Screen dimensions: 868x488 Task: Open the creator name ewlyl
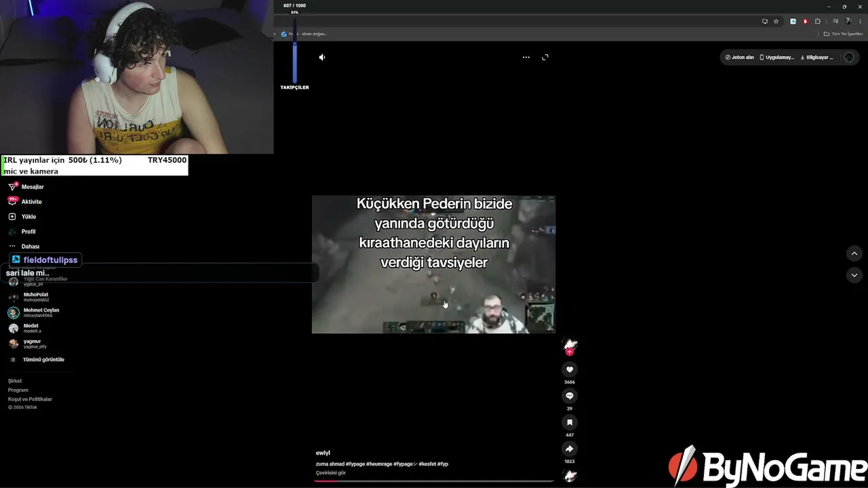coord(323,453)
